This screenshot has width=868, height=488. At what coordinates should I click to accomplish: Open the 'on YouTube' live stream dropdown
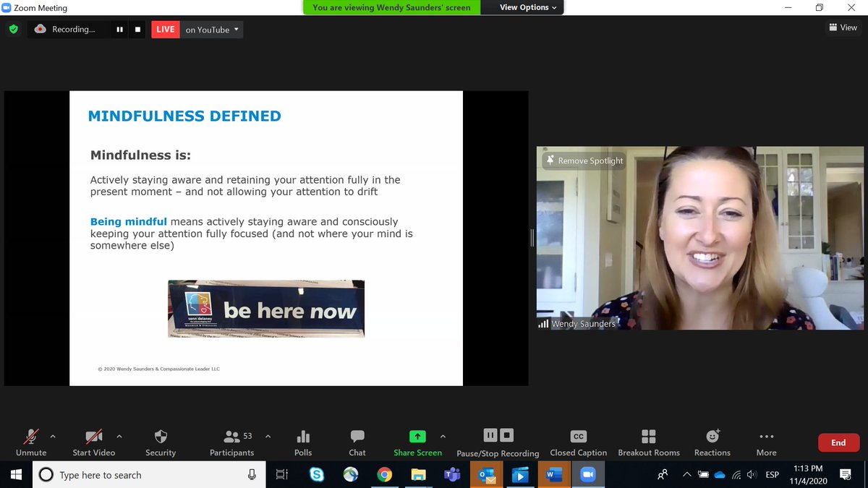click(211, 30)
